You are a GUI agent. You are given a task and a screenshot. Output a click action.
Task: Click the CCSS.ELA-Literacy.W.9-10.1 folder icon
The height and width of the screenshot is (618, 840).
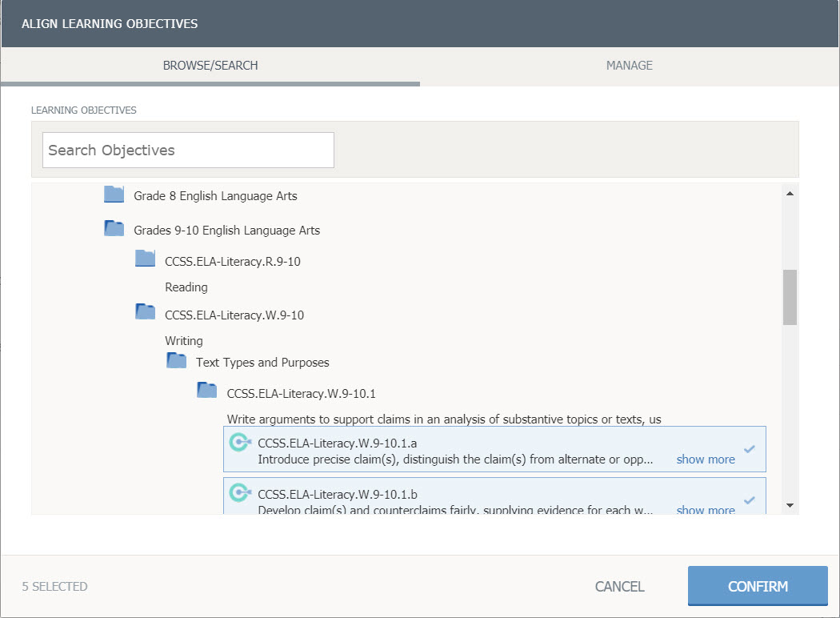tap(207, 391)
